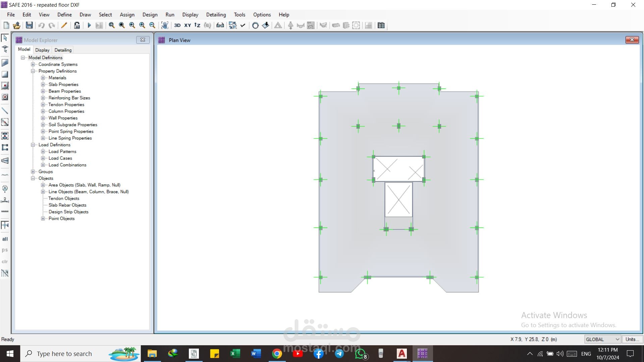Click the Zoom Out magnifier icon
Viewport: 644px width, 362px height.
click(152, 25)
